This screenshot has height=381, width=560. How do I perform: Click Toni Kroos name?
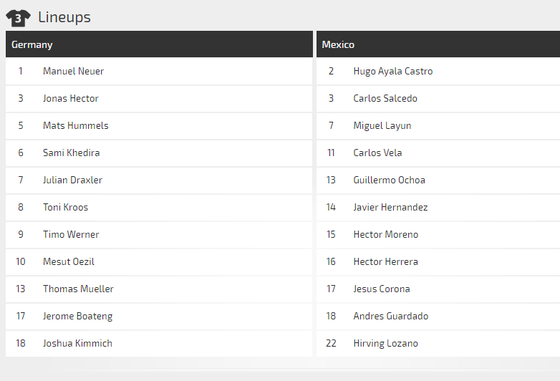pos(65,207)
